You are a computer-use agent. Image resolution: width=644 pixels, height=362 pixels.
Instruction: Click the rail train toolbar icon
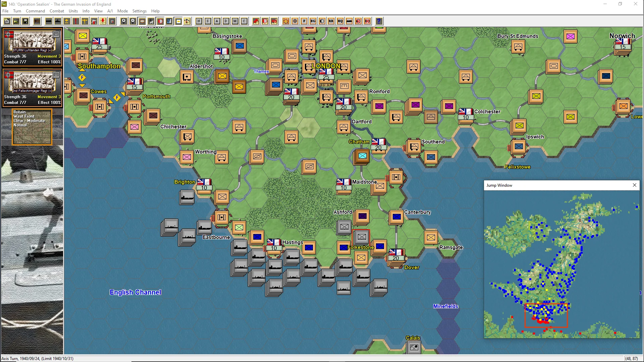point(49,21)
